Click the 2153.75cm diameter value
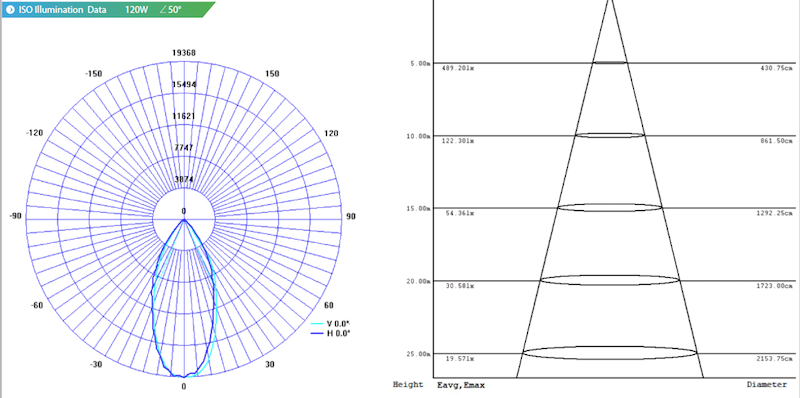 (x=774, y=359)
